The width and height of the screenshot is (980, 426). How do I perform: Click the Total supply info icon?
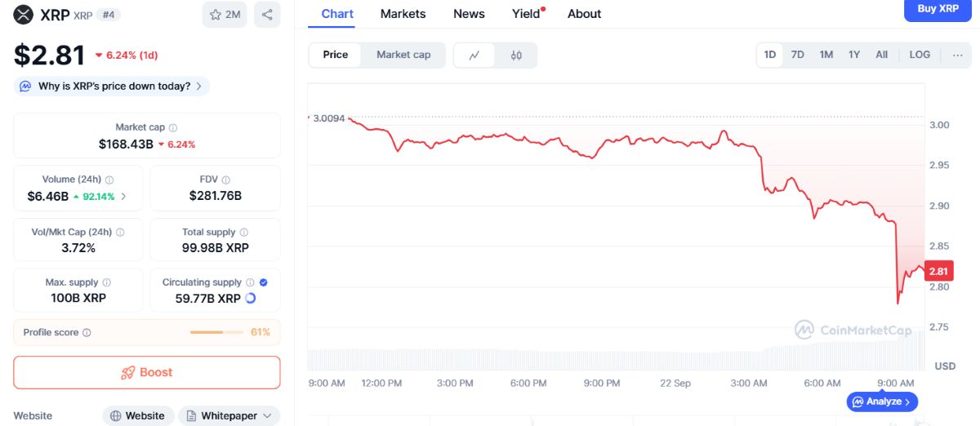pyautogui.click(x=243, y=233)
